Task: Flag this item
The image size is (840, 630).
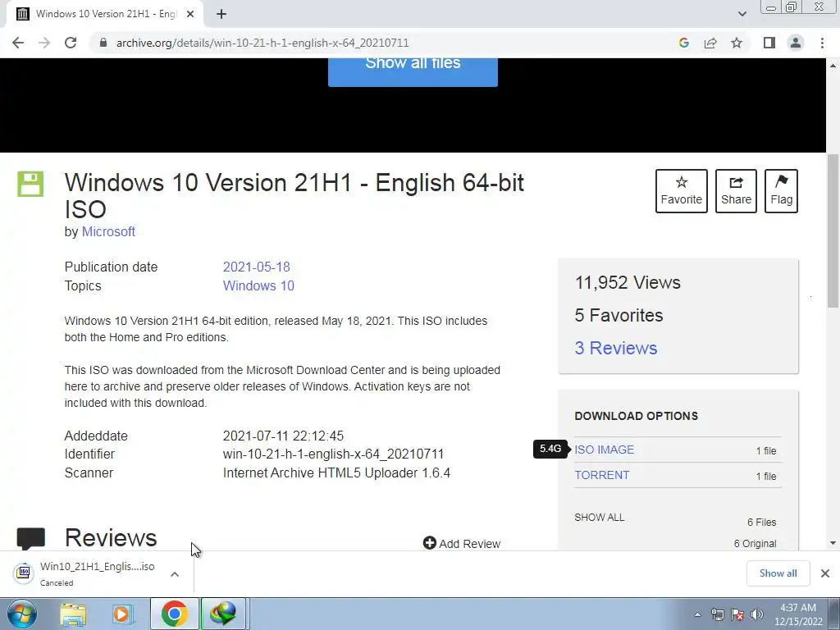Action: tap(781, 190)
